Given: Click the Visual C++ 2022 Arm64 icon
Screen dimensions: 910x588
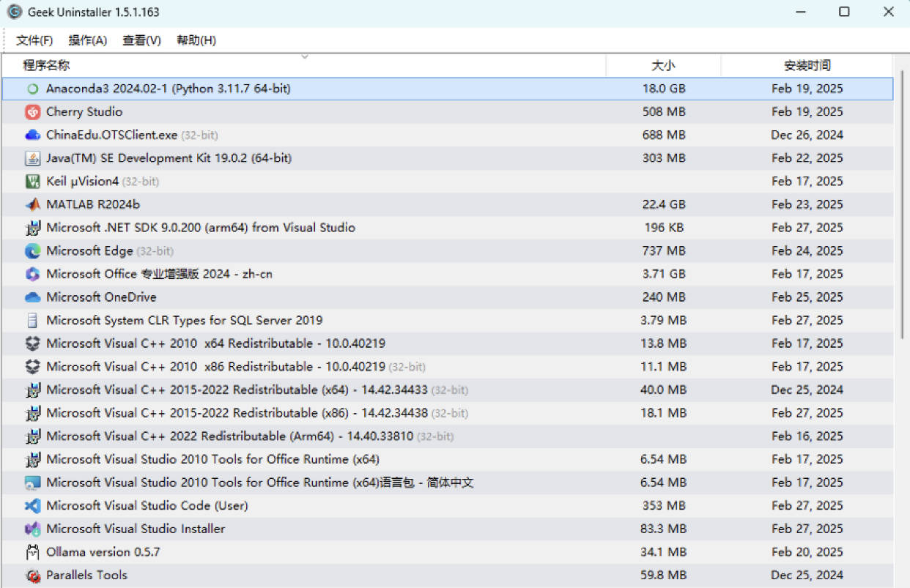Looking at the screenshot, I should (x=32, y=436).
